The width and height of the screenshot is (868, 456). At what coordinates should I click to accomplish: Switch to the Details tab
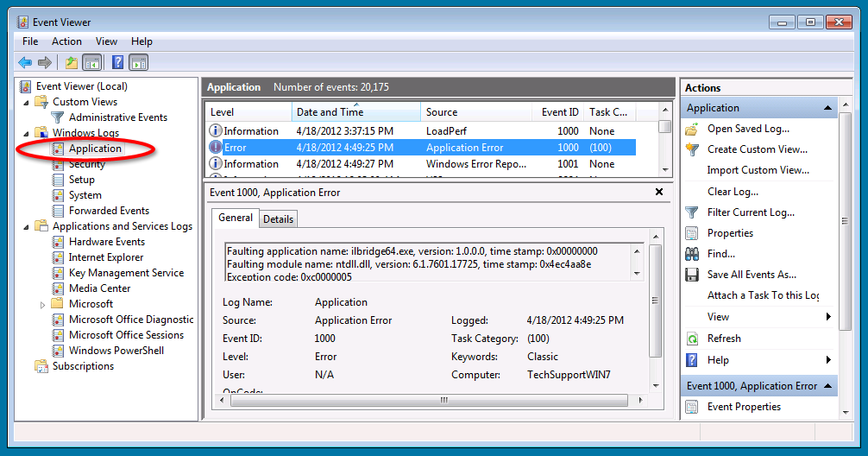(x=278, y=219)
